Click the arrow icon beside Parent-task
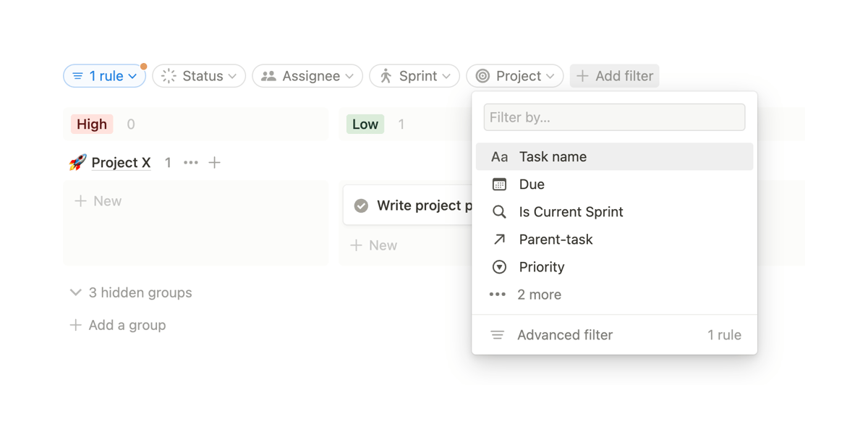Screen dimensions: 868x448 (x=498, y=239)
